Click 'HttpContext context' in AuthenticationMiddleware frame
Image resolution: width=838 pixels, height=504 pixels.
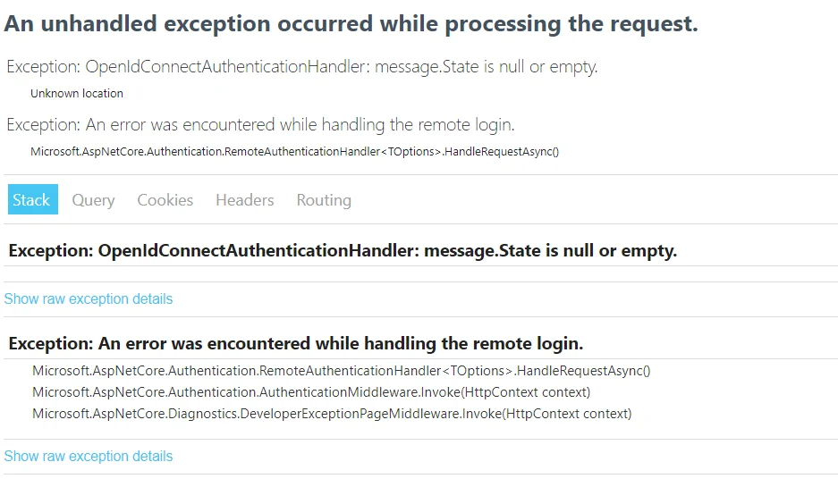point(525,392)
